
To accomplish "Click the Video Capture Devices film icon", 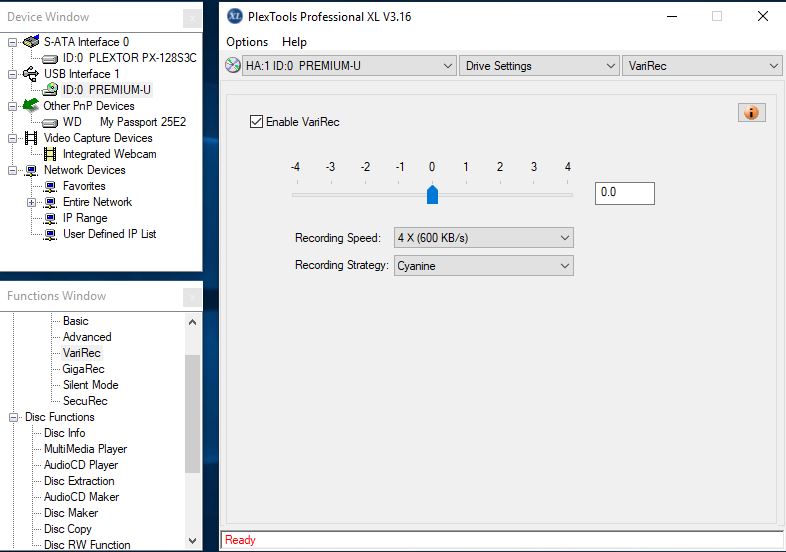I will point(31,138).
